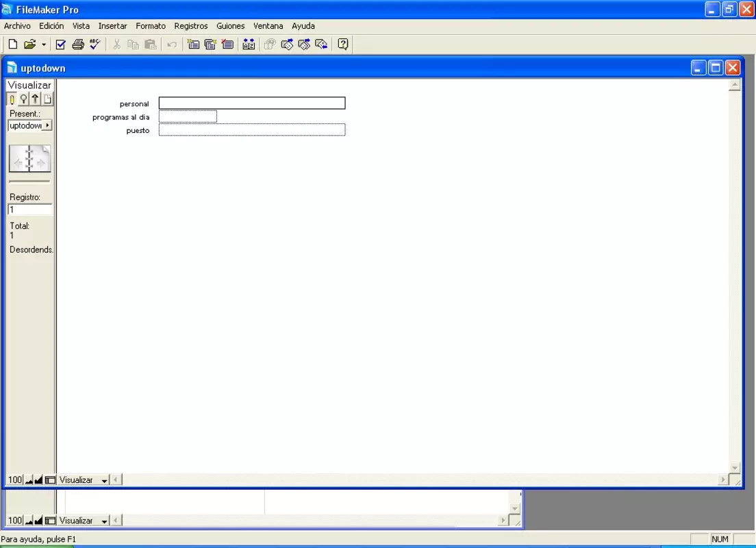
Task: Open help with the question mark icon
Action: point(343,45)
